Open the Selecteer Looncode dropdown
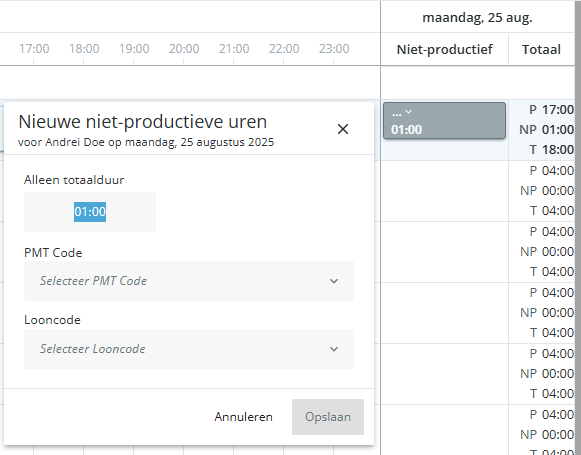The height and width of the screenshot is (455, 581). 189,349
